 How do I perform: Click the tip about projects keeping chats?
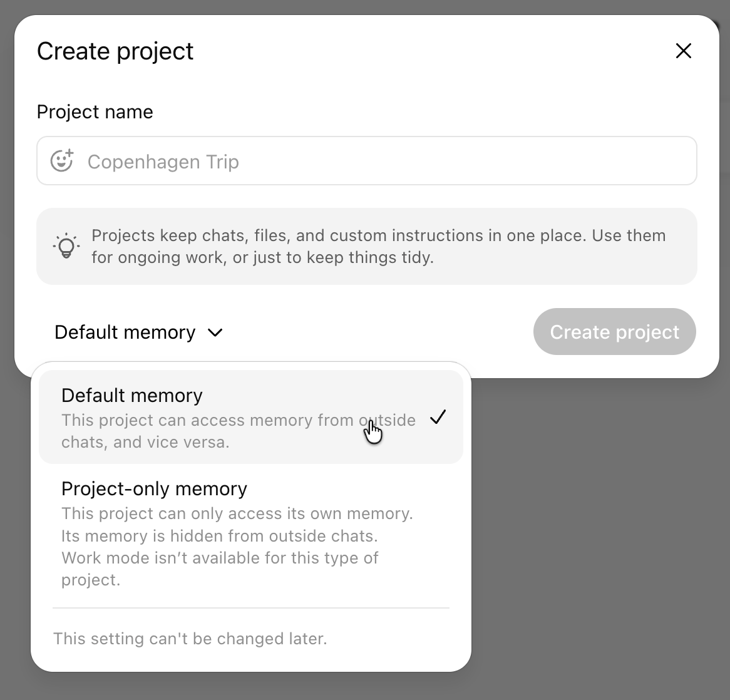point(379,246)
